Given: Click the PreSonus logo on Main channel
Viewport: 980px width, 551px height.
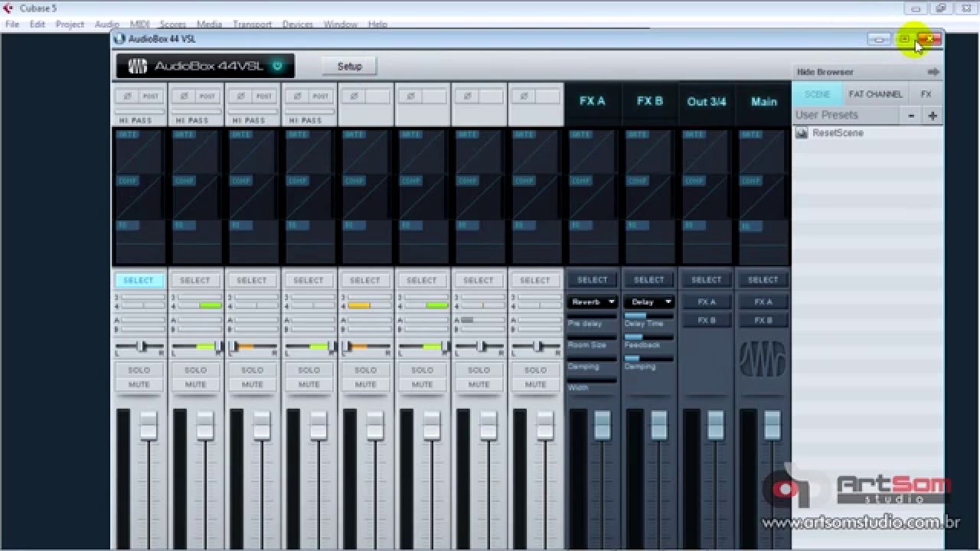Looking at the screenshot, I should coord(763,359).
